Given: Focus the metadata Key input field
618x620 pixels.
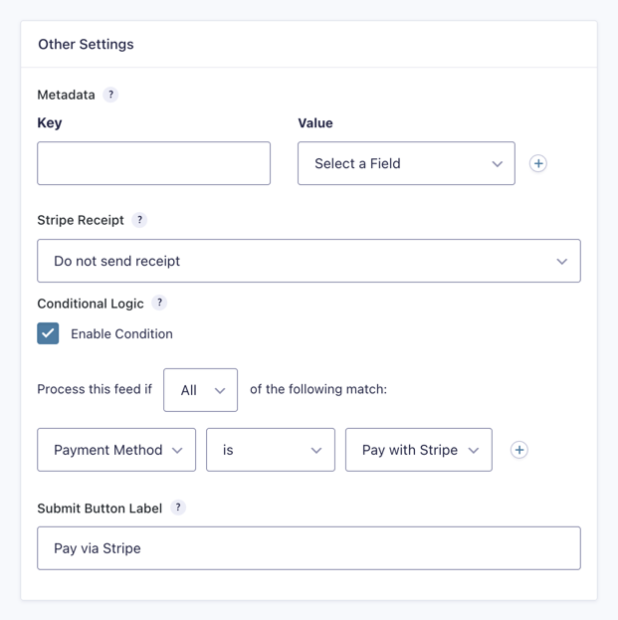Looking at the screenshot, I should [154, 163].
